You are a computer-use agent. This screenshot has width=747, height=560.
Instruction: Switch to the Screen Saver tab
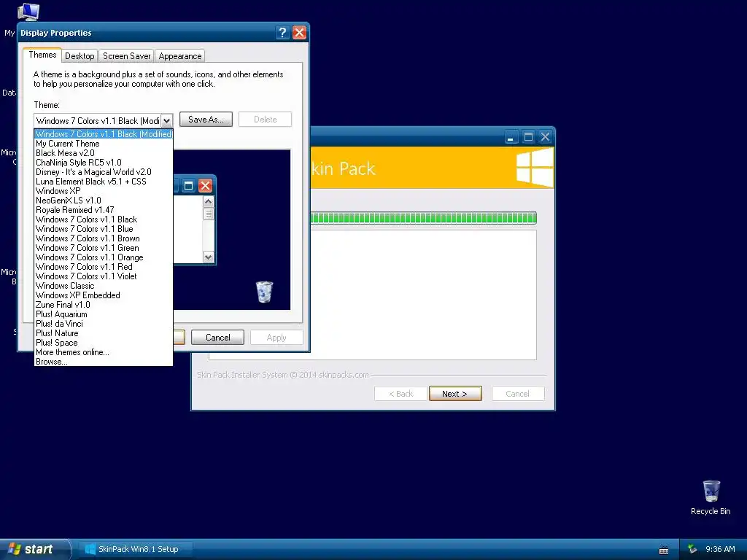click(126, 55)
